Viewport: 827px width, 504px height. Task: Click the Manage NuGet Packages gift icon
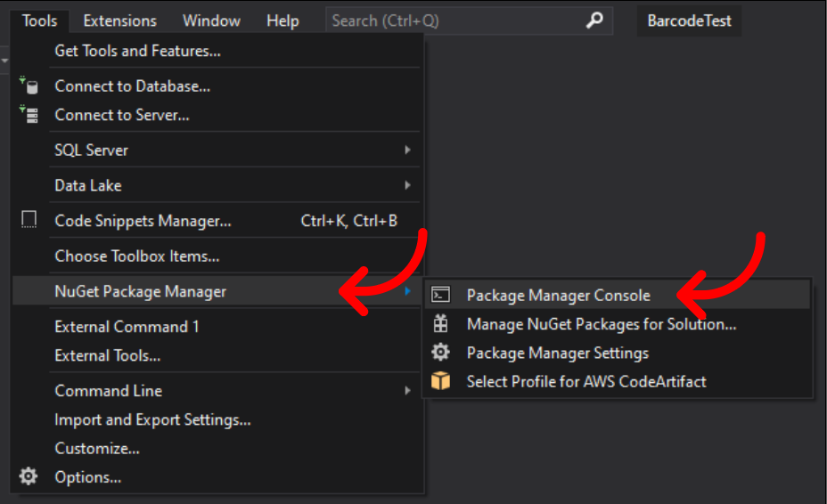coord(441,323)
